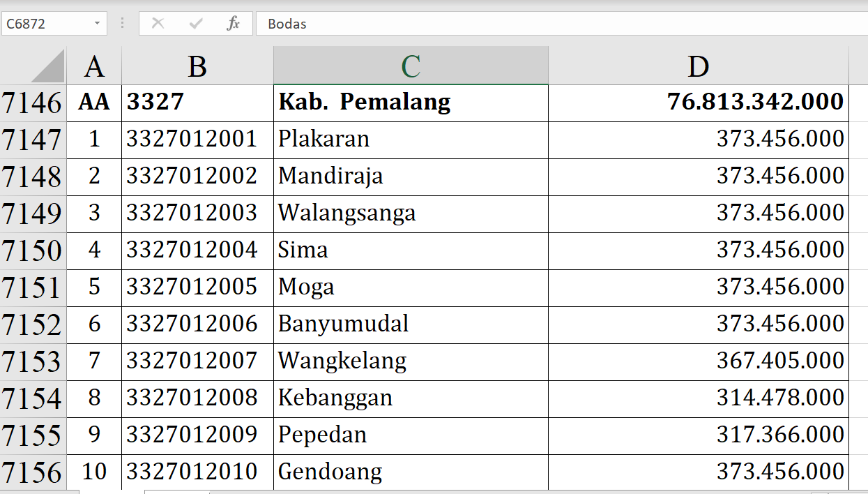Click the Select All corner triangle
This screenshot has width=868, height=494.
click(x=47, y=66)
